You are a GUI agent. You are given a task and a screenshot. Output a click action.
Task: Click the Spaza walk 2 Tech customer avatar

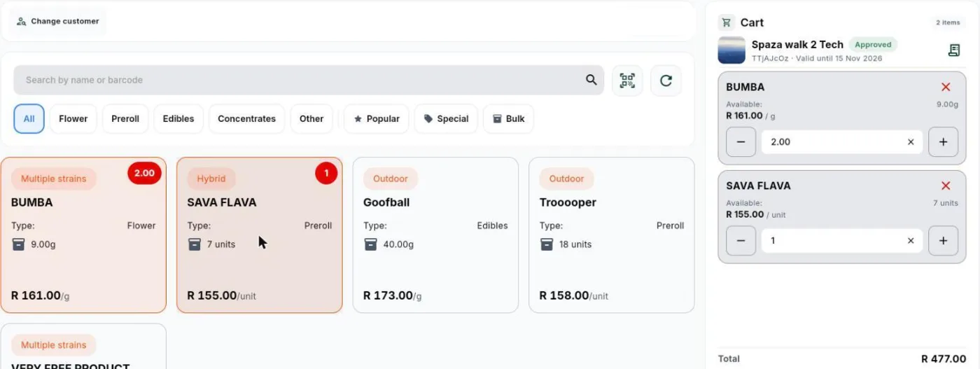(731, 50)
